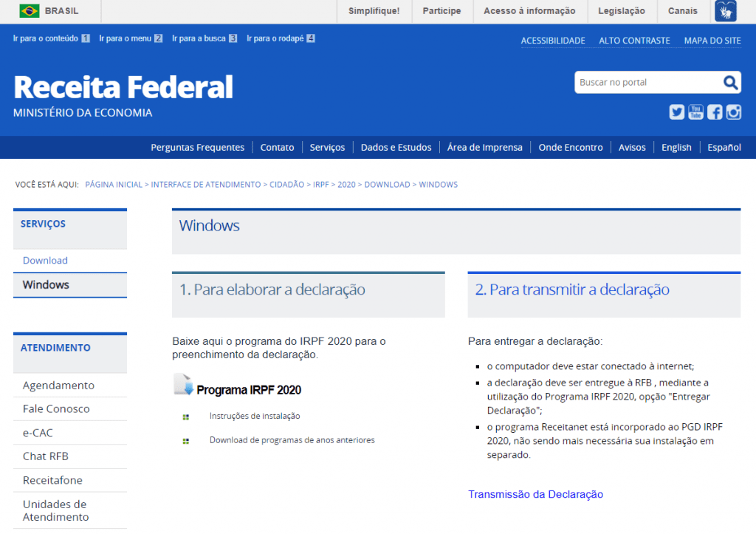This screenshot has height=534, width=756.
Task: Open Download de programas de anos anteriores
Action: click(292, 440)
